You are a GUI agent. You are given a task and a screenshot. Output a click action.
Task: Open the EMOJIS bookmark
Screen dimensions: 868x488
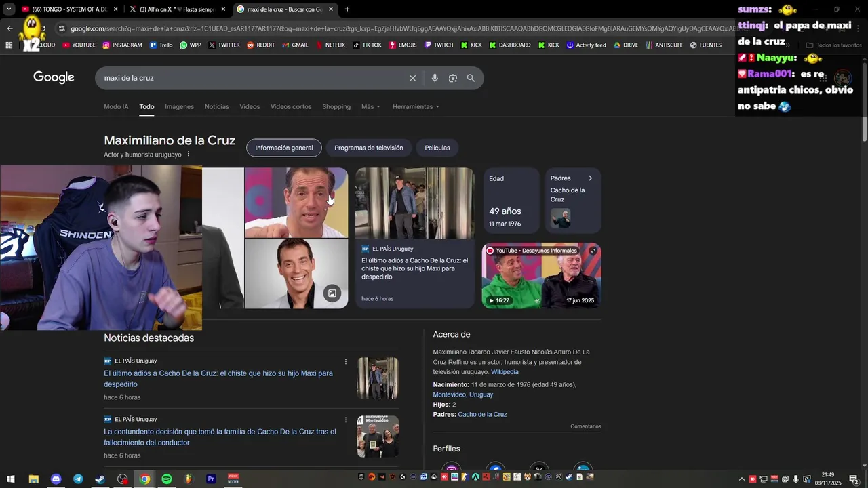click(x=403, y=45)
